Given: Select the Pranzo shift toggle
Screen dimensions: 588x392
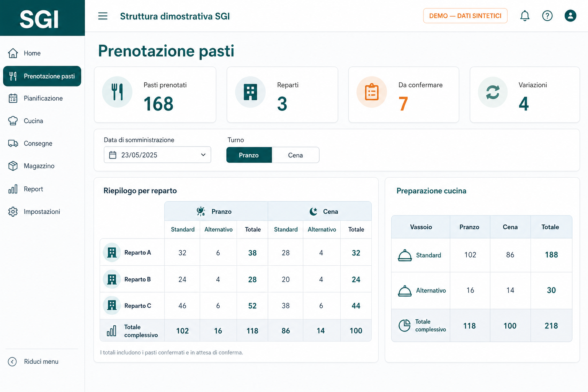Looking at the screenshot, I should (x=249, y=155).
